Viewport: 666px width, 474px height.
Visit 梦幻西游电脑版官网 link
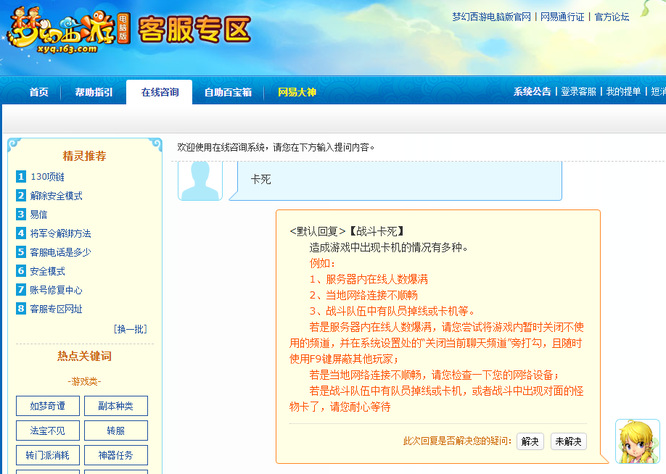click(491, 17)
